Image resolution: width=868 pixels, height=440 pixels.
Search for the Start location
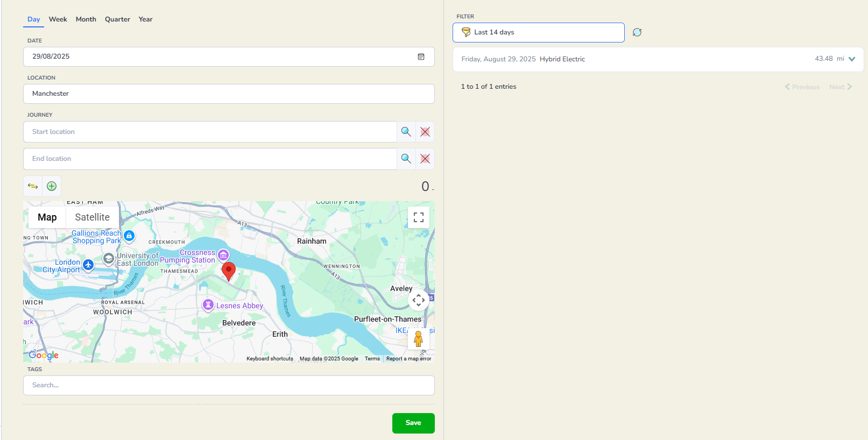tap(406, 132)
